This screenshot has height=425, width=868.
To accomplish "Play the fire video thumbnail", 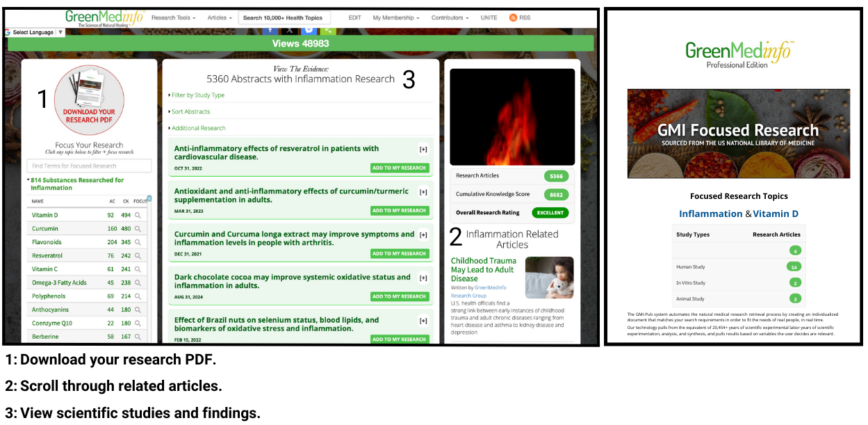I will (512, 117).
